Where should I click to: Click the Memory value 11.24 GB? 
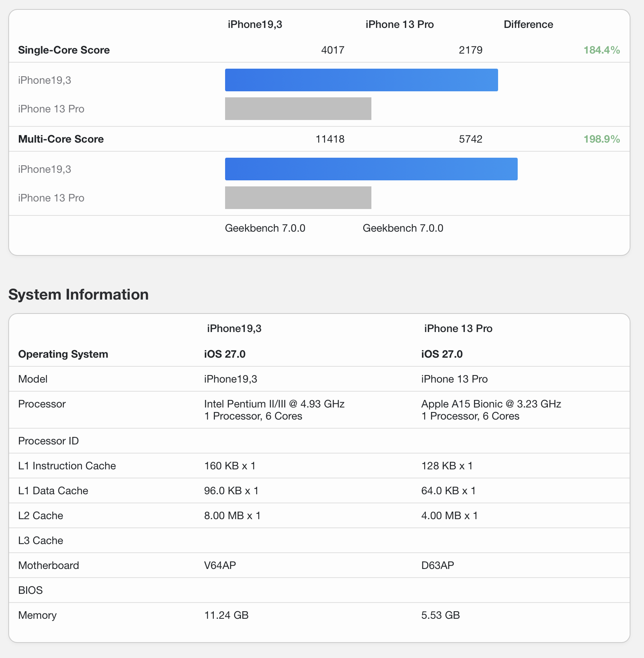point(226,615)
